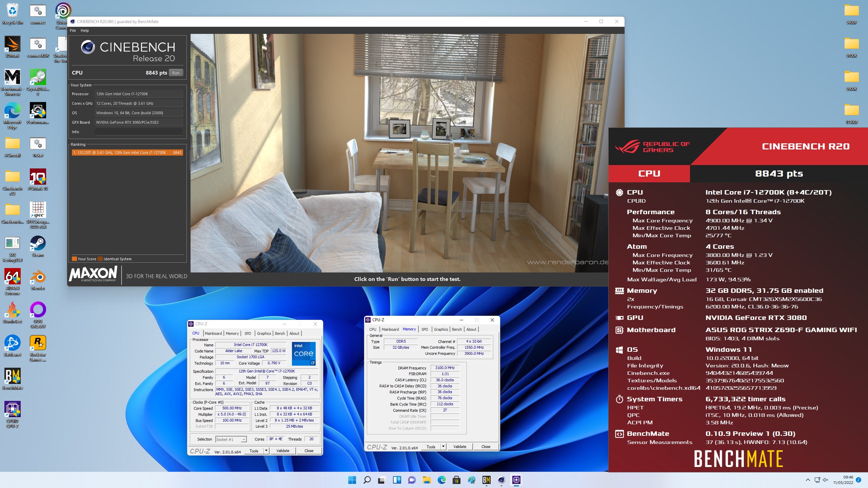Open SPD tab in CPU-Z Memory window
868x488 pixels.
coord(425,329)
